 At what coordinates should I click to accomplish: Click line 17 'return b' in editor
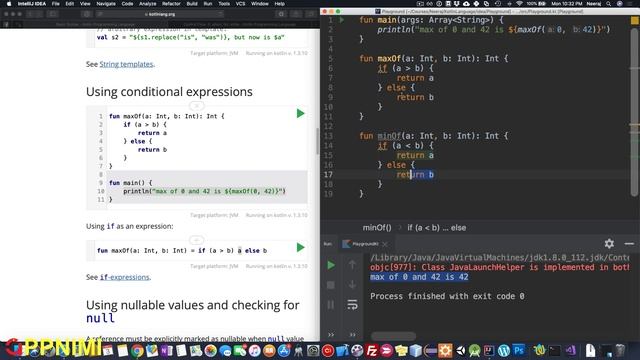(415, 175)
